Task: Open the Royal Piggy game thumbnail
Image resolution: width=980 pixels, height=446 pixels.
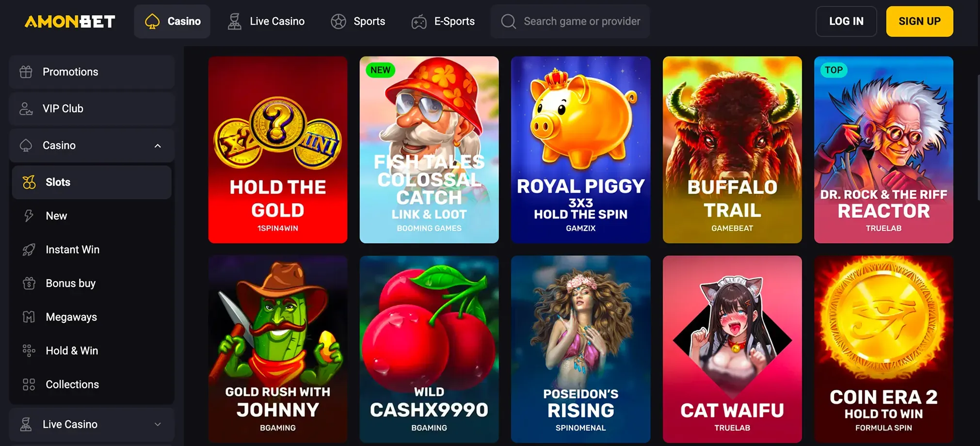Action: click(580, 150)
